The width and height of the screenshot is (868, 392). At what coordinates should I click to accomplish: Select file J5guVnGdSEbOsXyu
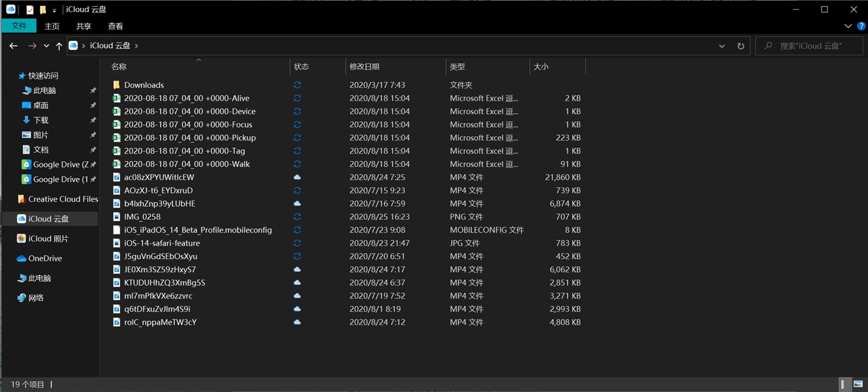(x=161, y=257)
